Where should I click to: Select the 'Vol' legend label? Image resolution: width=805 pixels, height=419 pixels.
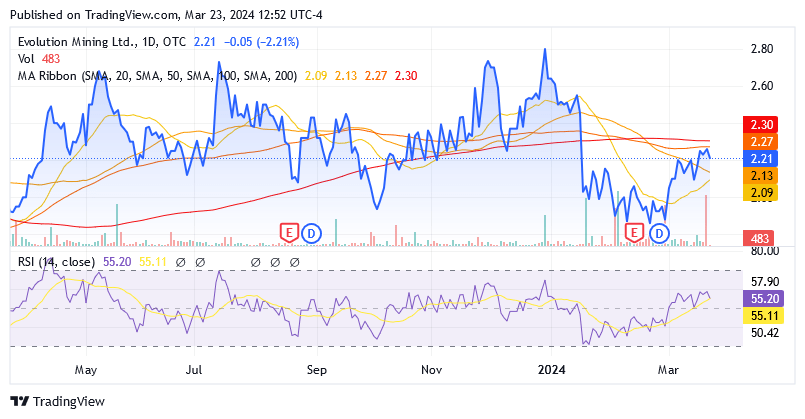click(26, 59)
